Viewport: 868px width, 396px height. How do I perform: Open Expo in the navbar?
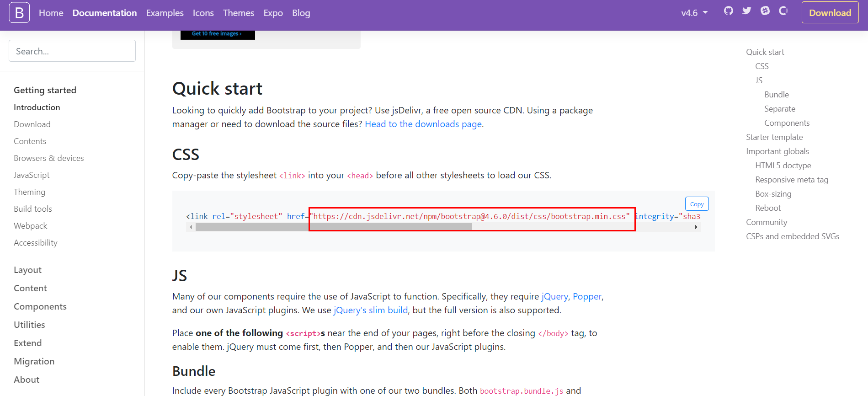pos(273,13)
